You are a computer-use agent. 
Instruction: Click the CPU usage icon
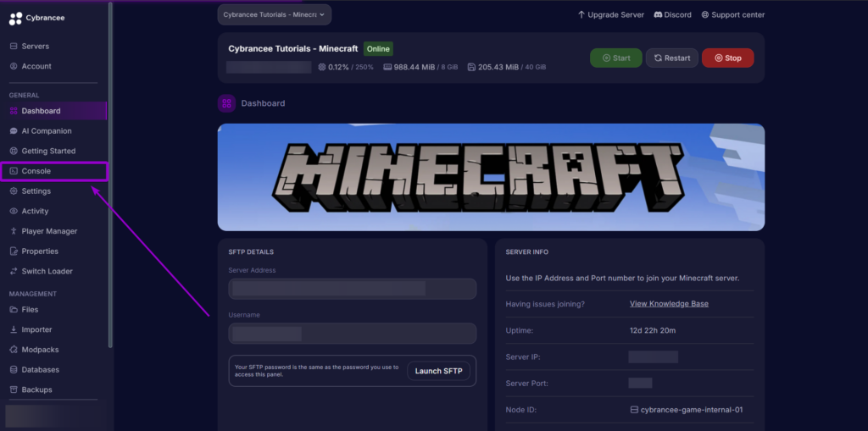coord(322,67)
